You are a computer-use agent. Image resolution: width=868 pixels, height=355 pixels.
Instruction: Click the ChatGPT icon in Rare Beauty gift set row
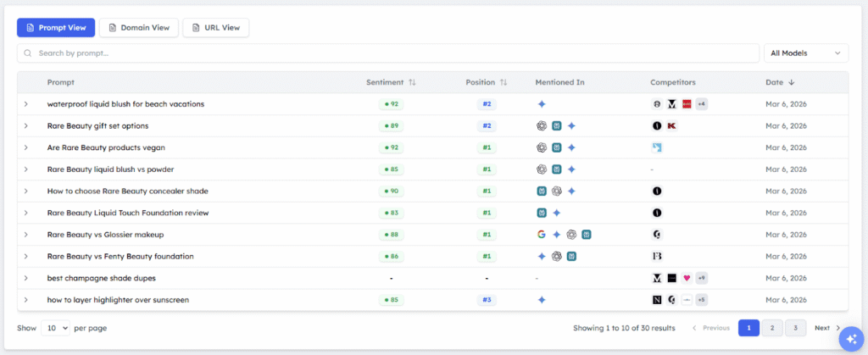[542, 126]
